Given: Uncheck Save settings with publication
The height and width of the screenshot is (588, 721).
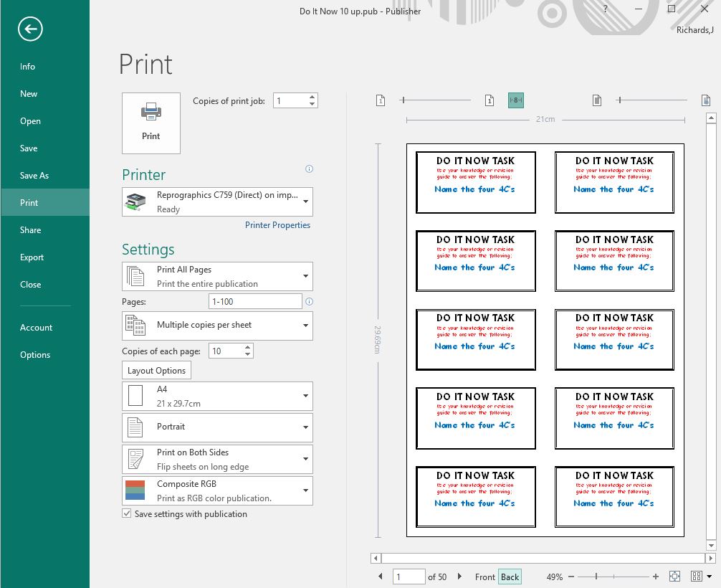Looking at the screenshot, I should pos(127,514).
